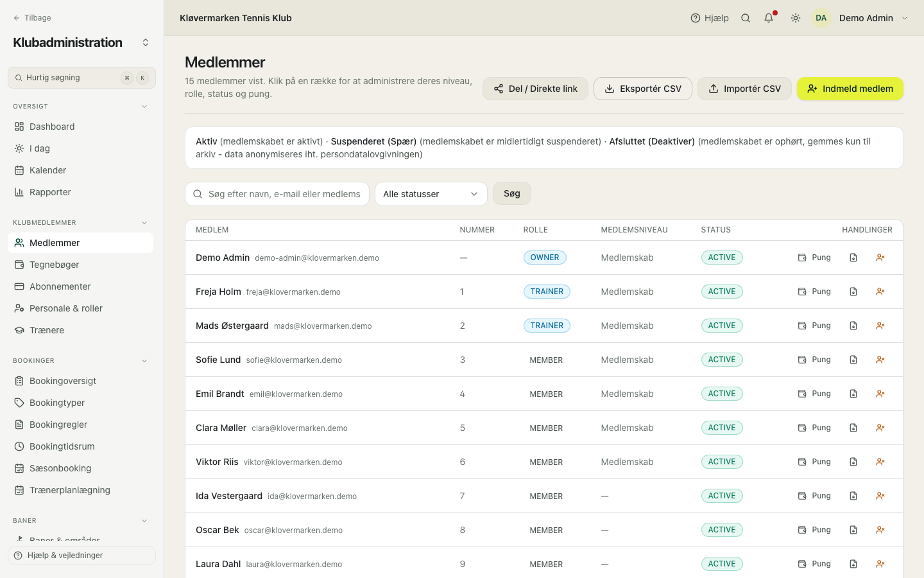Screen dimensions: 924x578
Task: Click the remove-member icon for Mads Østergaard
Action: (880, 326)
